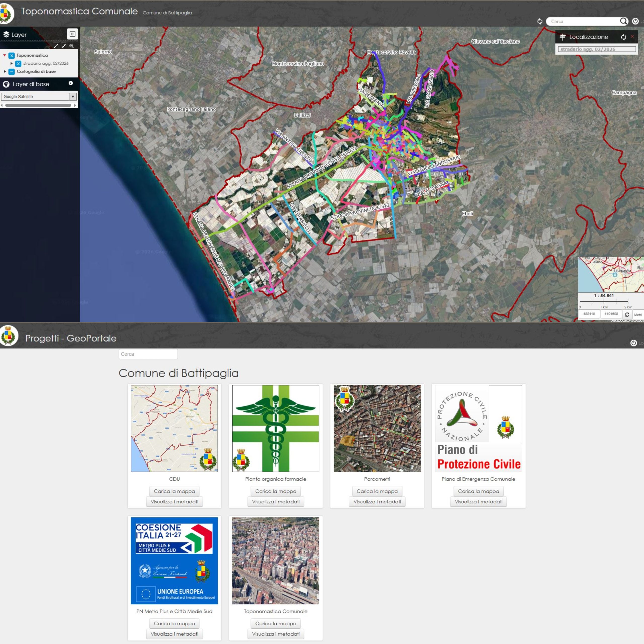Viewport: 644px width, 644px height.
Task: Toggle stradario agg. 02/2026 layer visibility
Action: coord(18,63)
